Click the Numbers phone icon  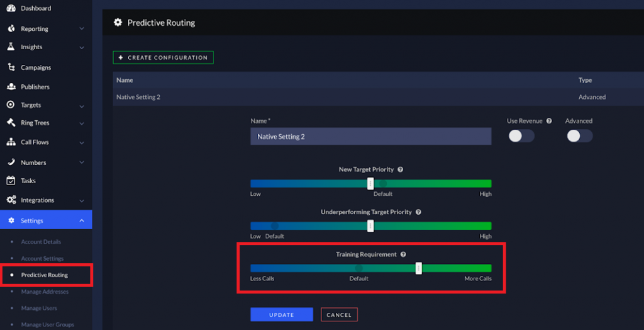tap(10, 162)
